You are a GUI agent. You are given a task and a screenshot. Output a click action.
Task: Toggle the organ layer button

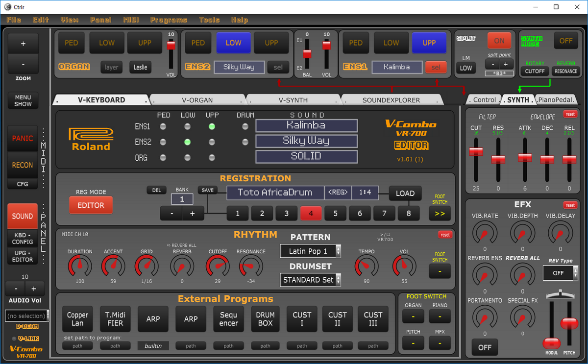coord(112,67)
